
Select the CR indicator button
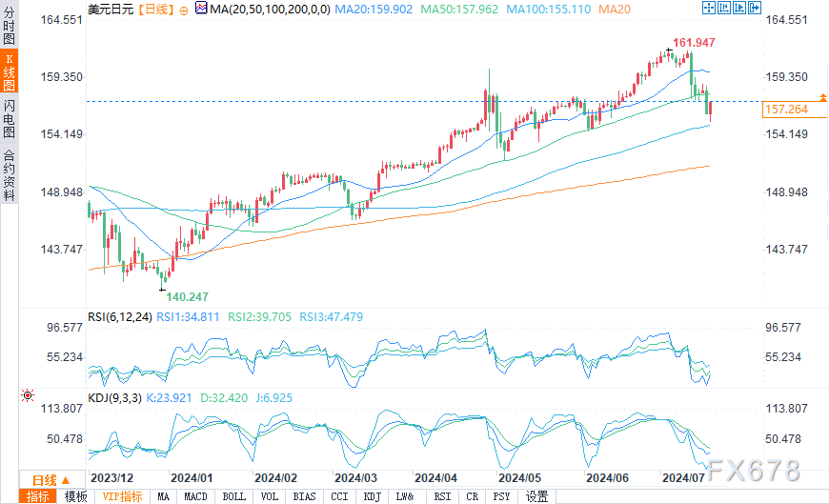click(x=472, y=496)
